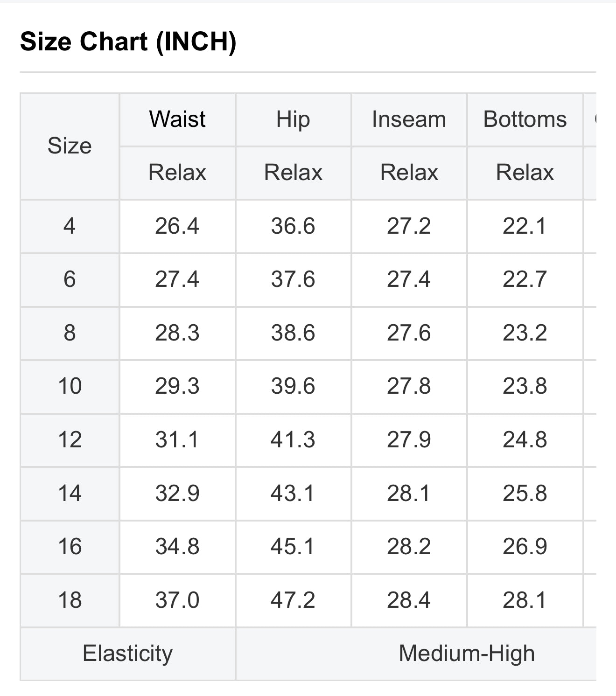
Task: Click the size 18 waist value 37.0
Action: [x=177, y=600]
